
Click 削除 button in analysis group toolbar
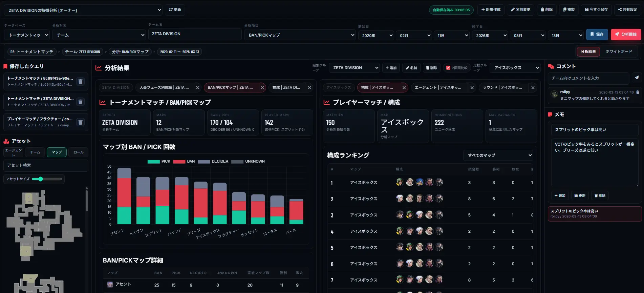click(x=431, y=68)
